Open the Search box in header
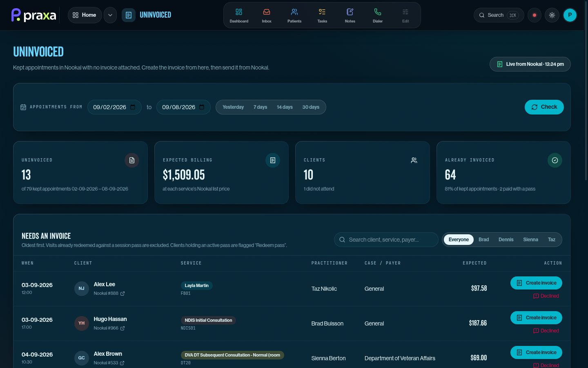This screenshot has width=588, height=368. [499, 15]
